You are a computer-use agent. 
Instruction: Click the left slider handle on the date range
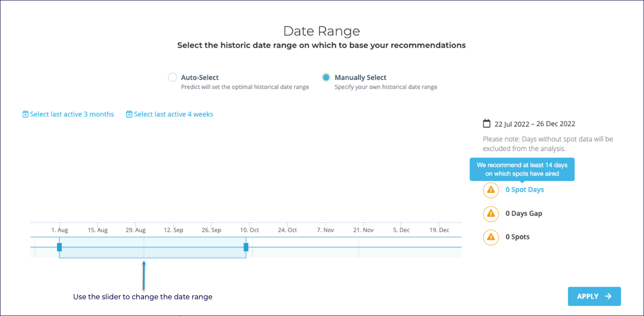click(60, 247)
